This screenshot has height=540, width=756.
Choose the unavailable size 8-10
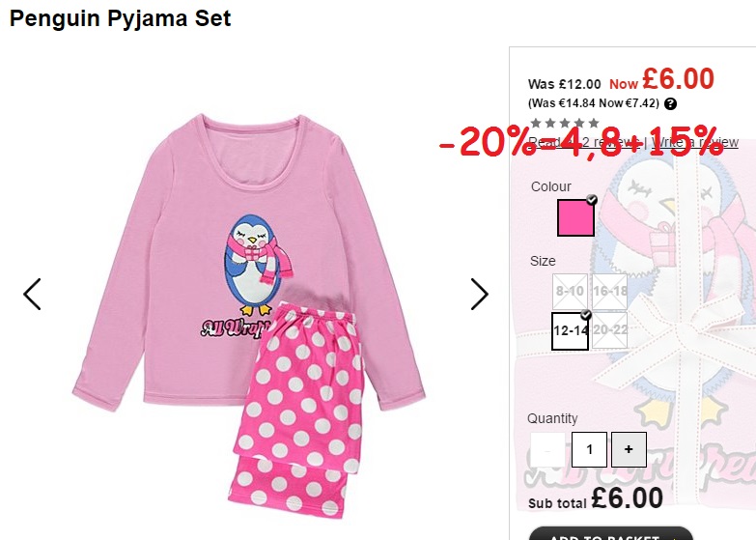(570, 292)
